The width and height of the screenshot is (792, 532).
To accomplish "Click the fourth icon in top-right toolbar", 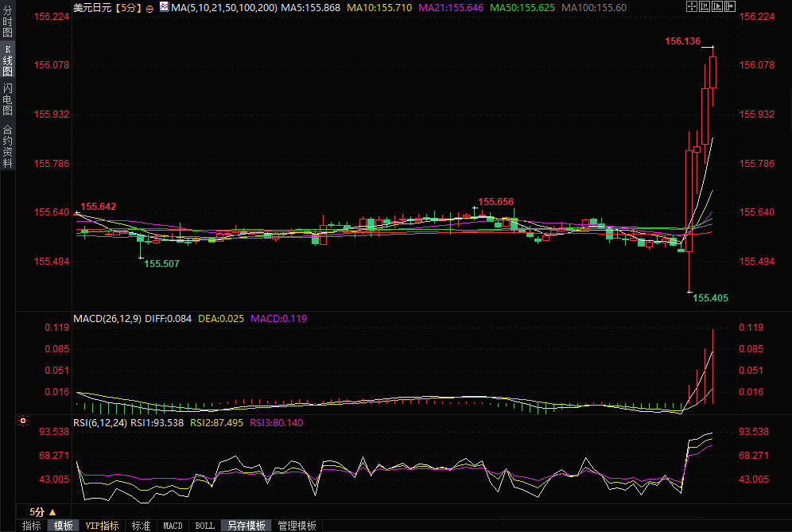I will (728, 7).
